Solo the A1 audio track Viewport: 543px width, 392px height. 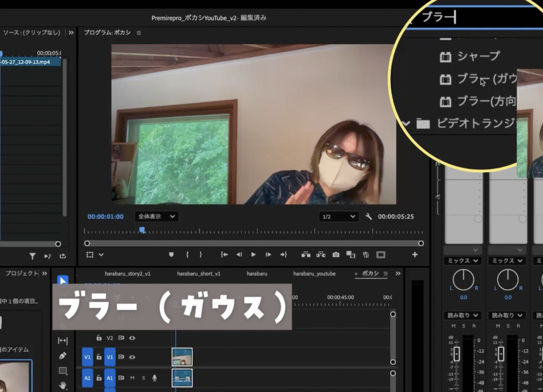point(143,378)
